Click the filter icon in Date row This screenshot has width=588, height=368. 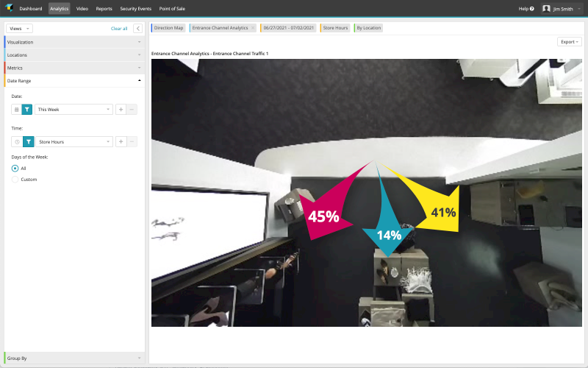(27, 109)
